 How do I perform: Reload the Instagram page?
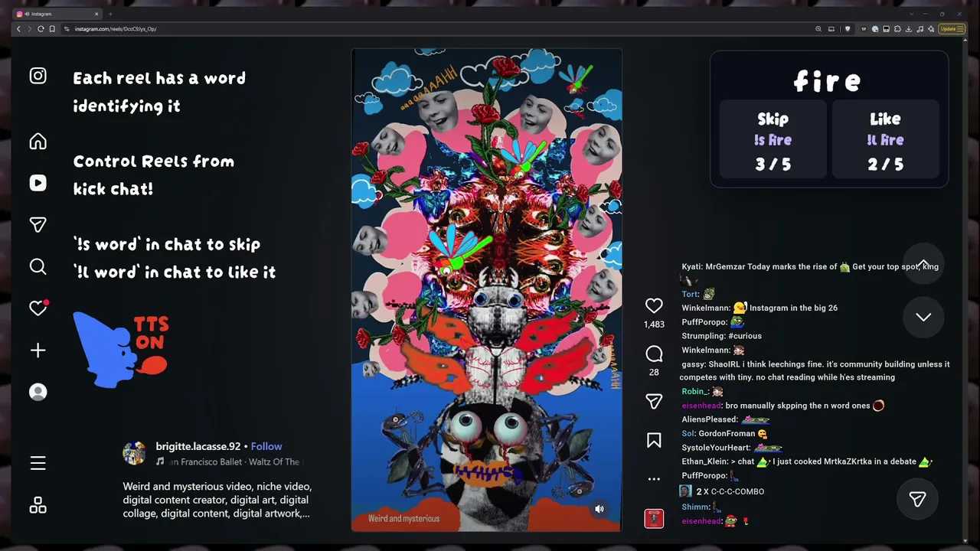[x=41, y=29]
